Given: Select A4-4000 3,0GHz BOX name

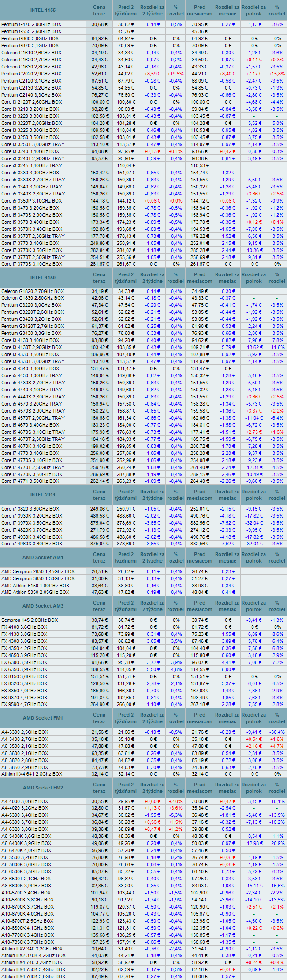Looking at the screenshot, I should pos(25,801).
